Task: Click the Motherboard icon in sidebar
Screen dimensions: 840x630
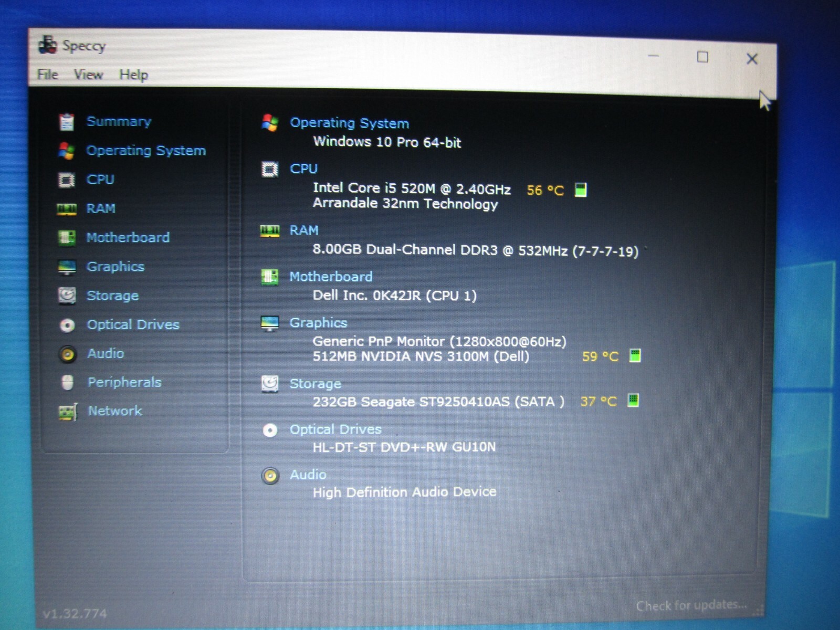Action: [x=67, y=238]
